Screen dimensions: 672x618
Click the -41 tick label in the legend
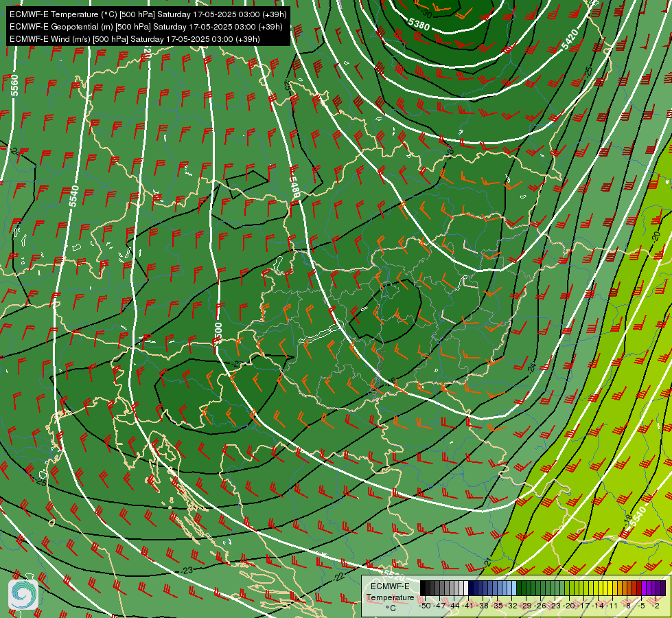467,606
